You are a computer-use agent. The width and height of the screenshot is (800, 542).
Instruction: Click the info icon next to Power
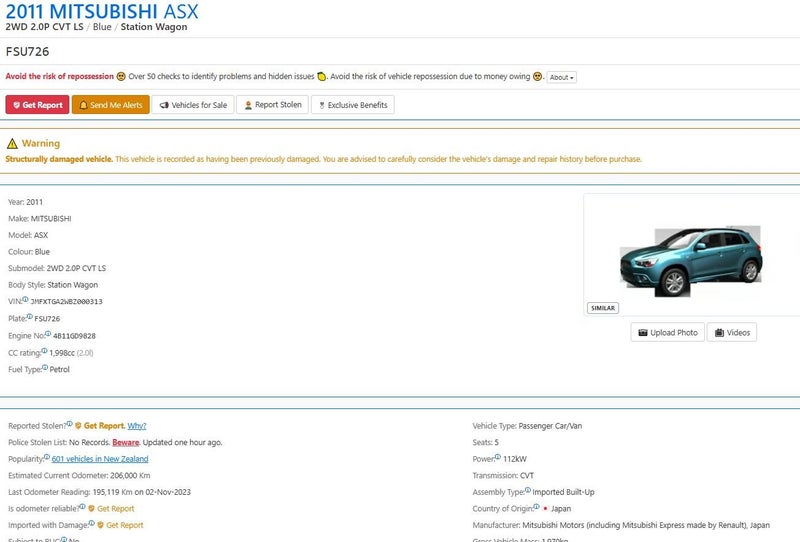pos(498,457)
